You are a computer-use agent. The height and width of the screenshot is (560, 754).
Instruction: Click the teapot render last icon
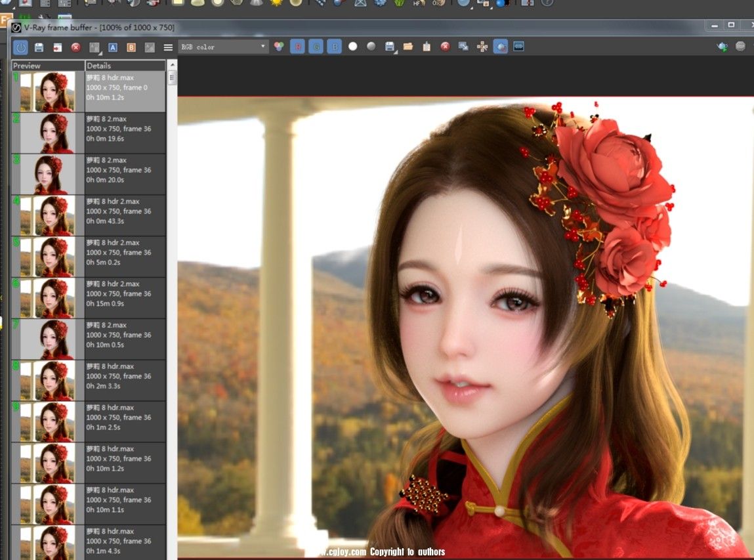(x=722, y=46)
